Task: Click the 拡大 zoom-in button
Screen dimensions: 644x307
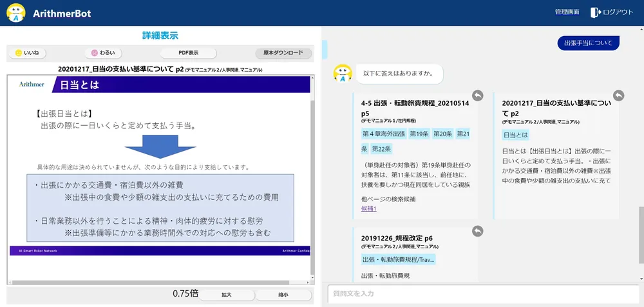Action: [x=227, y=295]
